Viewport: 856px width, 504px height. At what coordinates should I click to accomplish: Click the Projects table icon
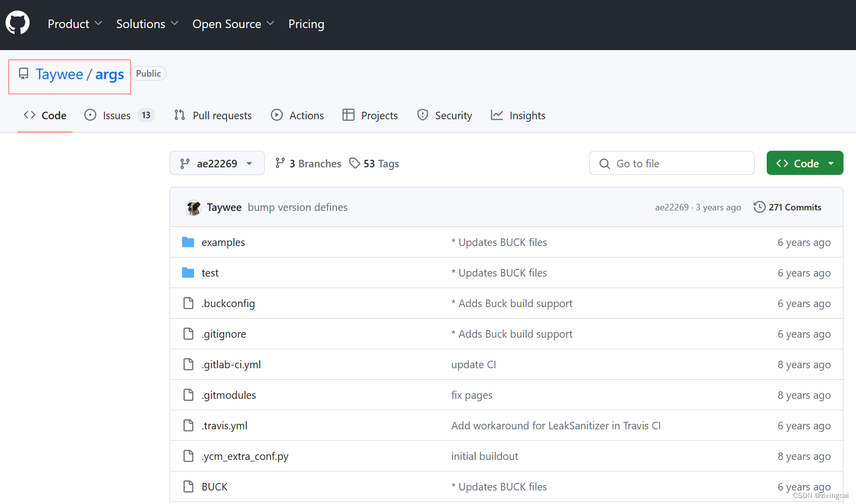pyautogui.click(x=349, y=115)
